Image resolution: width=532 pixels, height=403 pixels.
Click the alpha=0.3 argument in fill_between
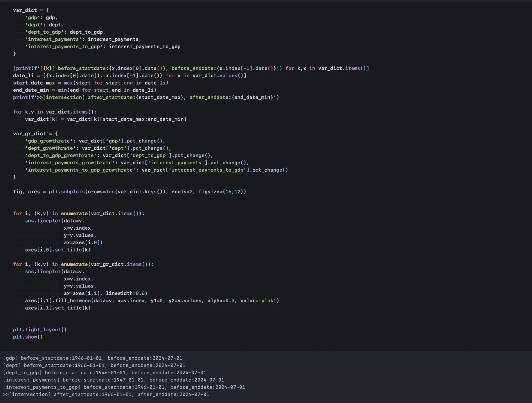point(221,301)
